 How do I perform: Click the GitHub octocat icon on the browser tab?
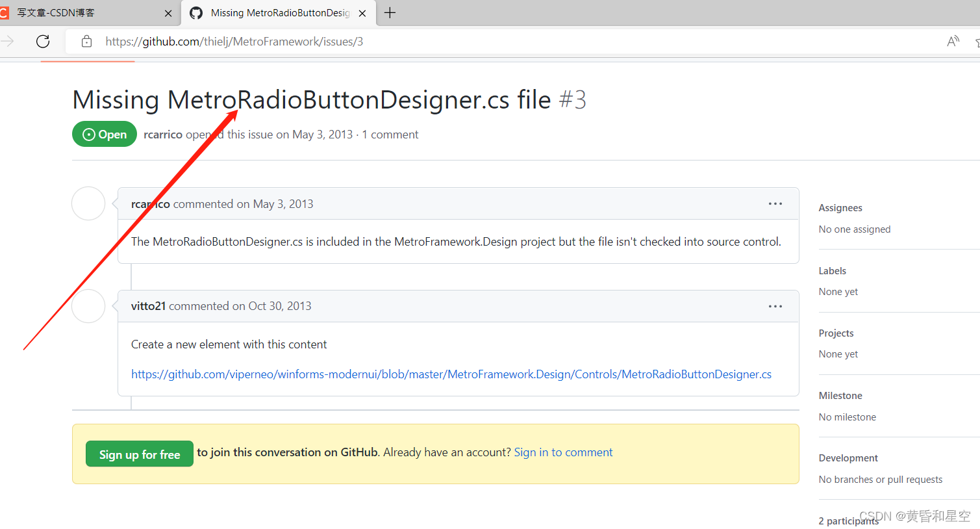[x=196, y=13]
